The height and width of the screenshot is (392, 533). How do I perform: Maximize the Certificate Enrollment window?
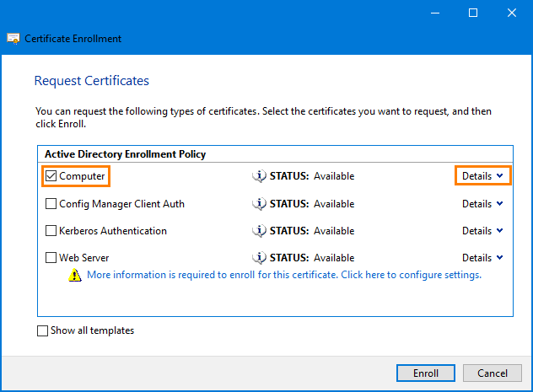(x=473, y=13)
